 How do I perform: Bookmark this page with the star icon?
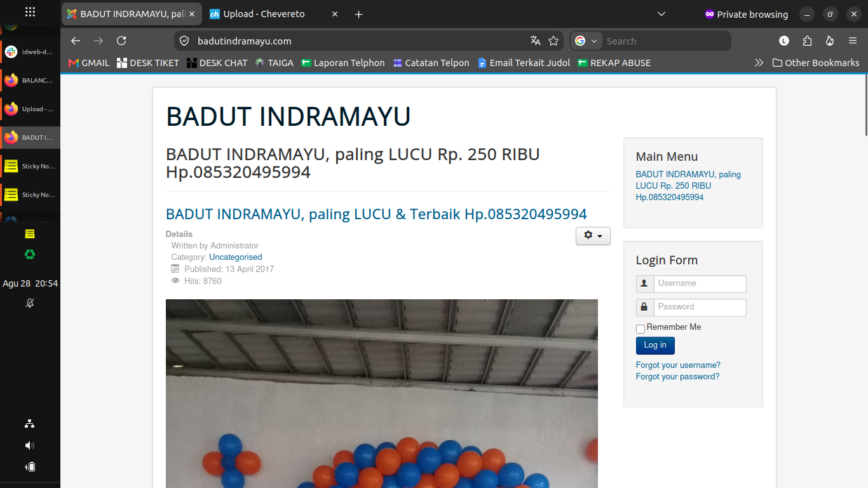(x=553, y=41)
